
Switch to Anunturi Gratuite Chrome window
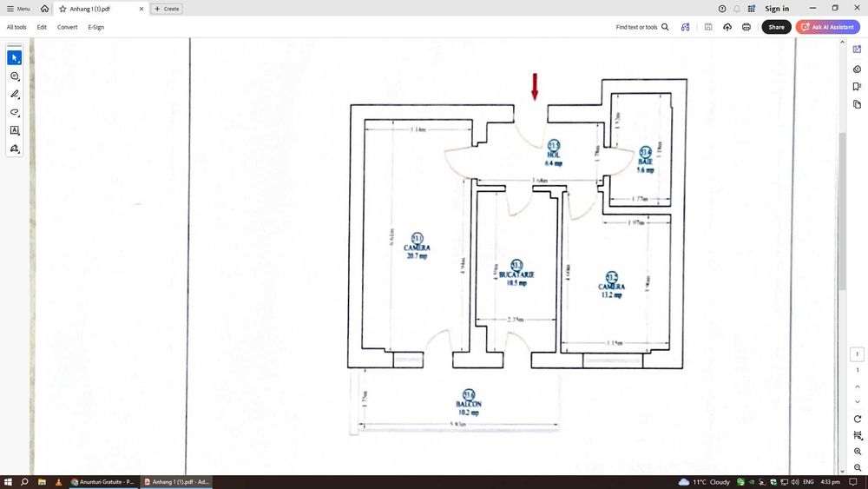(x=103, y=482)
